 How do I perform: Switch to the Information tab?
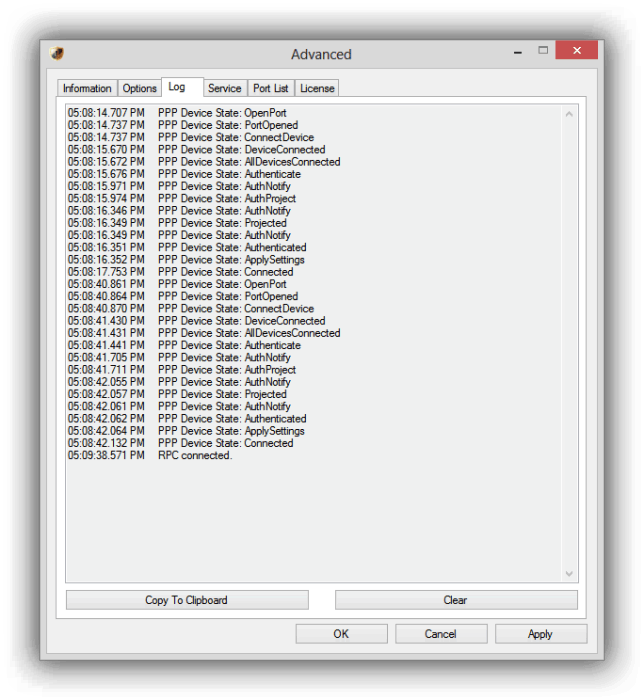pos(87,88)
